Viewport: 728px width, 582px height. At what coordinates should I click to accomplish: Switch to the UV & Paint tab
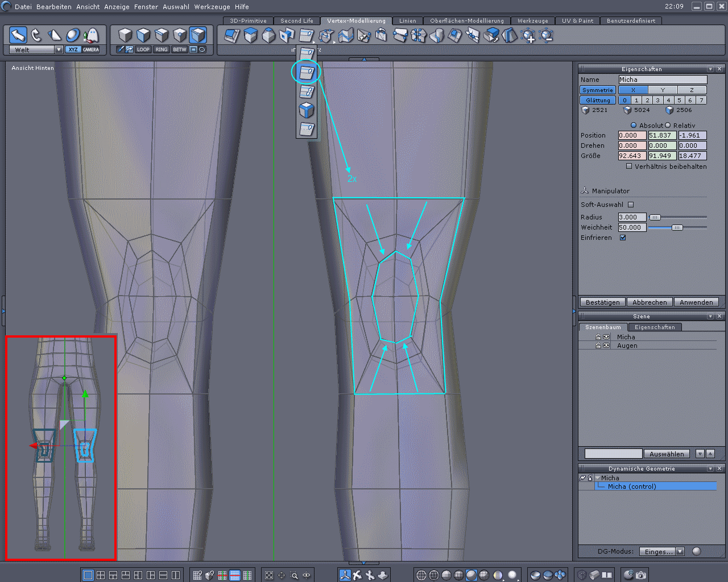(577, 20)
